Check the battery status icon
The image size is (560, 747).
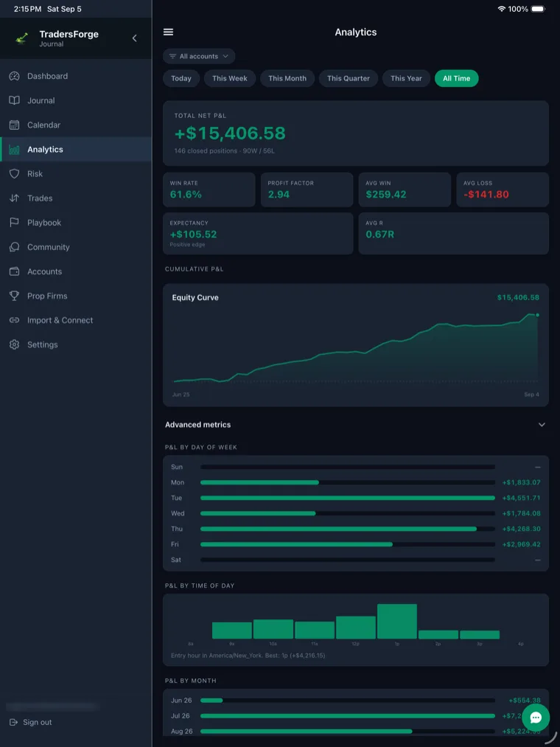(x=538, y=9)
